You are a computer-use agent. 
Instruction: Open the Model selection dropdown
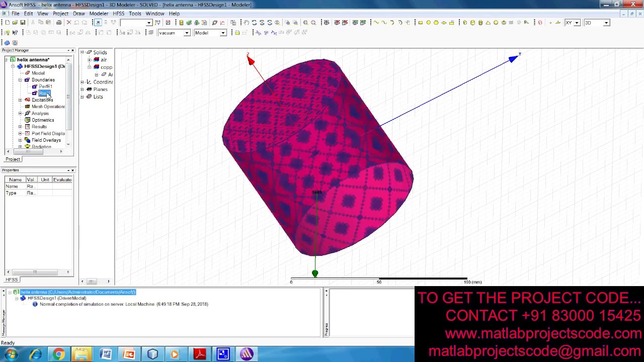click(223, 33)
